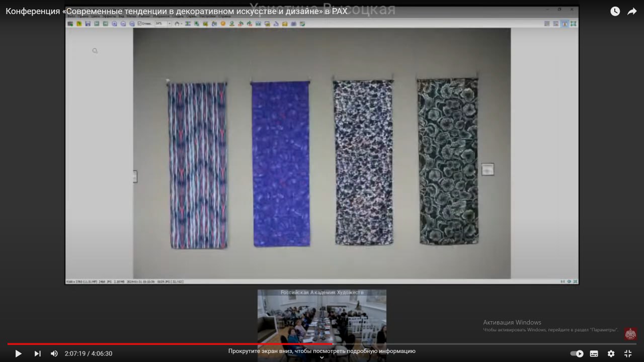Toggle the checkbox in viewer toolbar
The height and width of the screenshot is (362, 644).
140,24
